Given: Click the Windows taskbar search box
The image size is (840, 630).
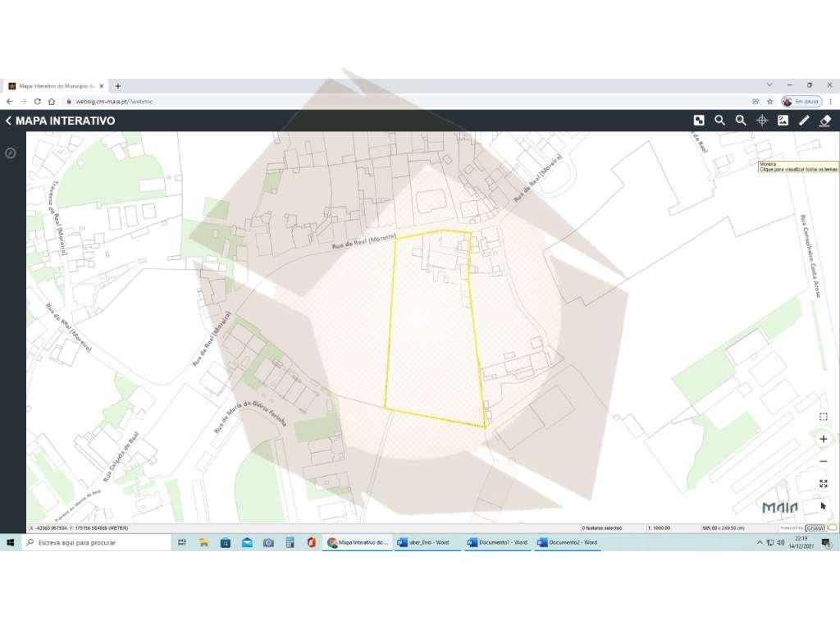Looking at the screenshot, I should [x=97, y=543].
